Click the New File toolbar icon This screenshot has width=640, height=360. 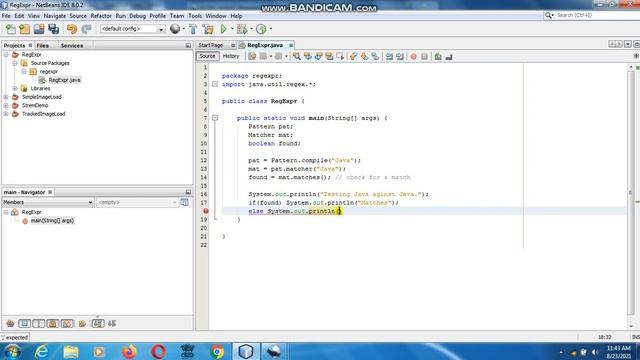coord(11,29)
